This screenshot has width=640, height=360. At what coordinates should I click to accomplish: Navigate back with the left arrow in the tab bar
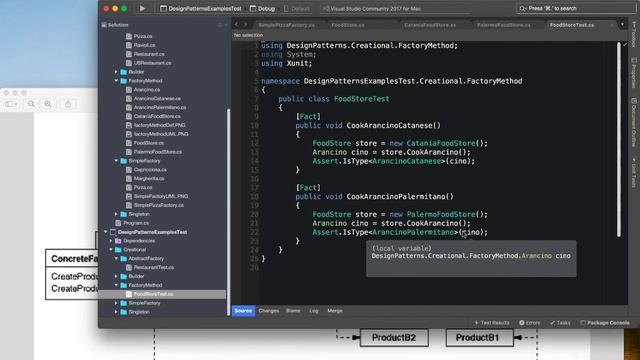[x=236, y=24]
